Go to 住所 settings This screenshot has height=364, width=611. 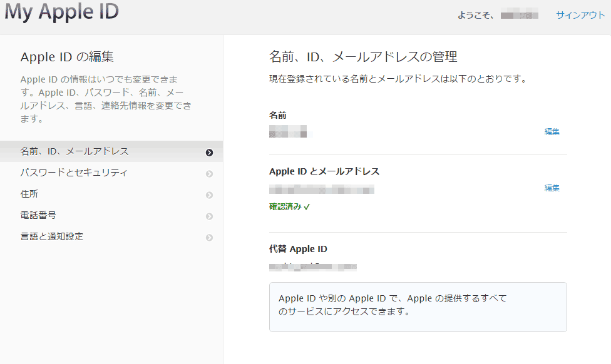29,194
